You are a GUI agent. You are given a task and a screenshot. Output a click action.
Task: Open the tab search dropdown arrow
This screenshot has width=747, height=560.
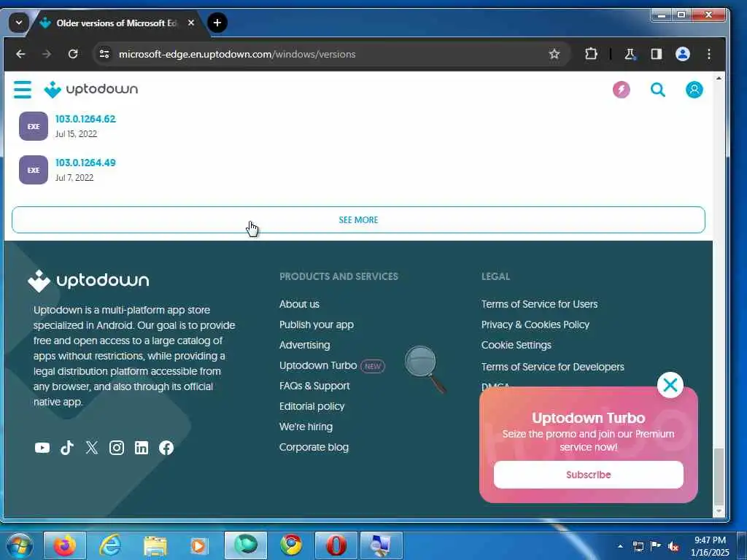(x=18, y=23)
